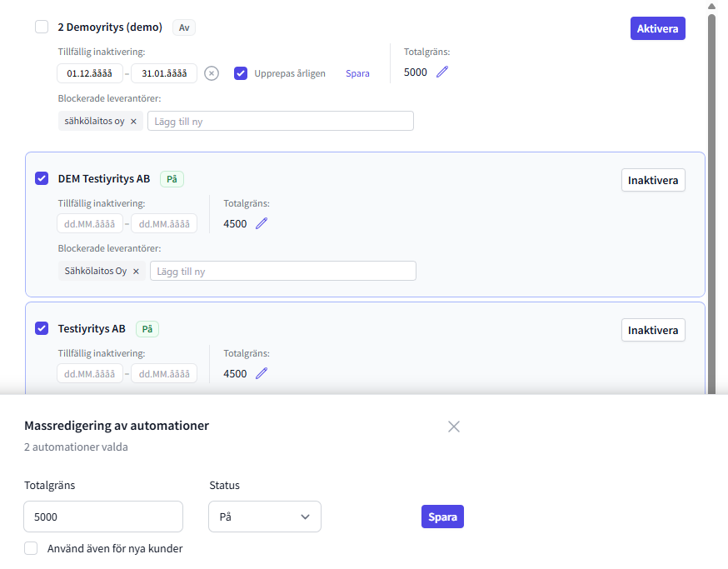Click Testiyritys AB start date field
Image resolution: width=728 pixels, height=569 pixels.
pyautogui.click(x=90, y=374)
